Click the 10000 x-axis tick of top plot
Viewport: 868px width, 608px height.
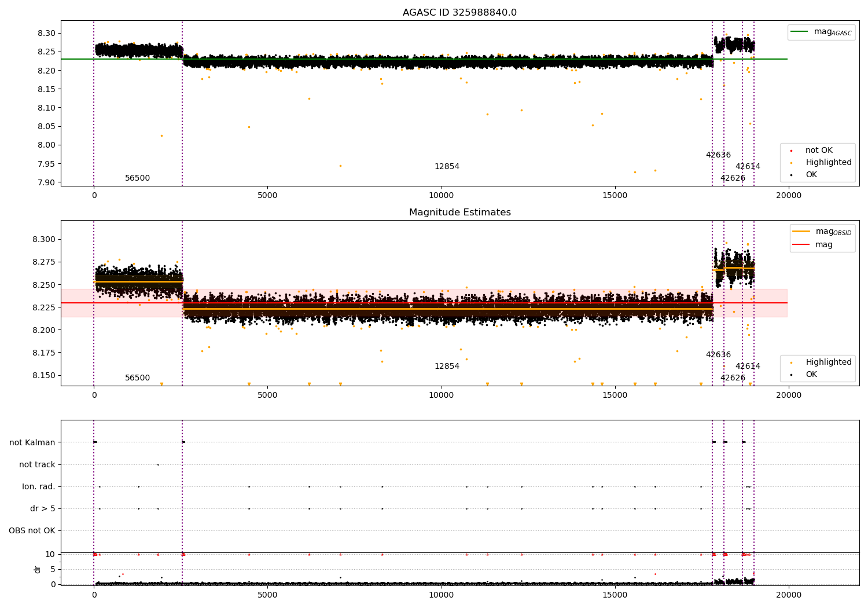click(x=441, y=196)
